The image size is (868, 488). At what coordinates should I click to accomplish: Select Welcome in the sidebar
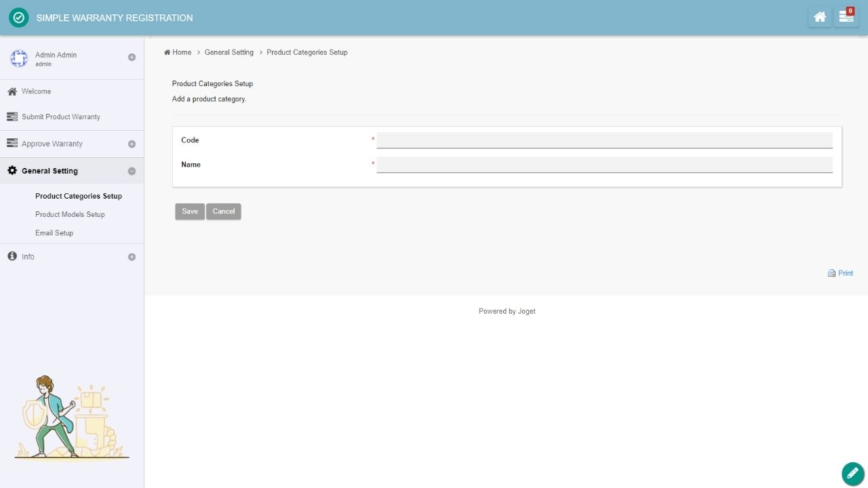(x=36, y=91)
